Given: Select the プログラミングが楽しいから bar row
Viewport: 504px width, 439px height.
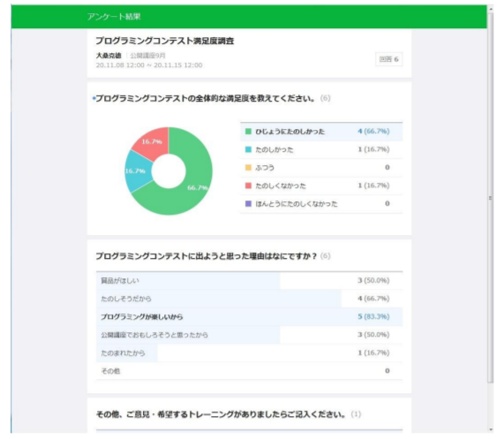Looking at the screenshot, I should (249, 317).
